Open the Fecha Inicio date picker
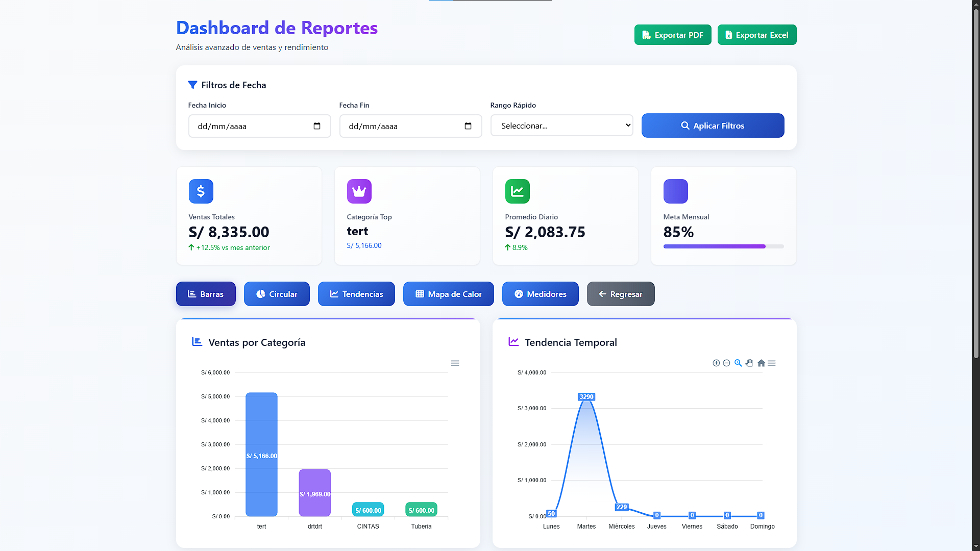Viewport: 980px width, 551px height. [316, 126]
